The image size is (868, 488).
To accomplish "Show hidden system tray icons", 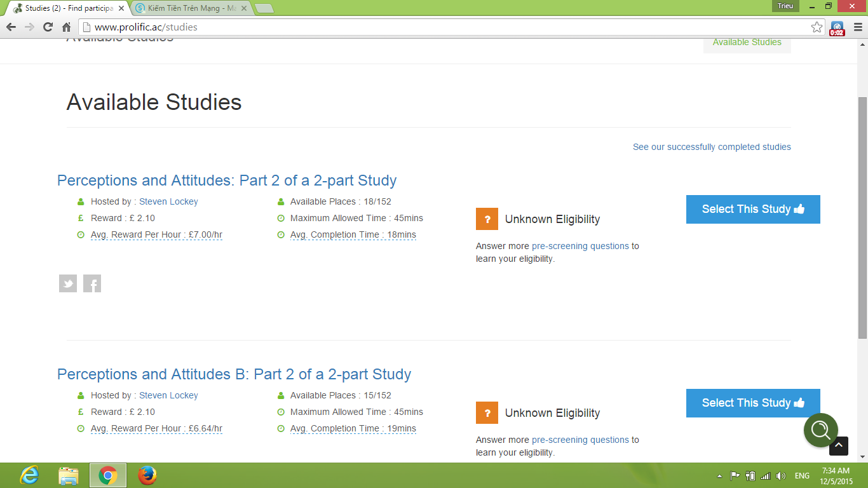I will (719, 476).
